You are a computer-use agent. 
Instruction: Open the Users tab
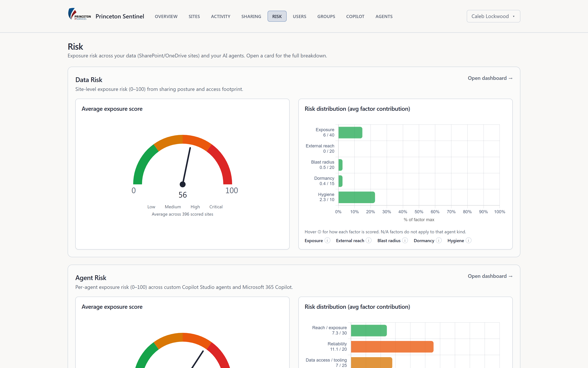(299, 16)
